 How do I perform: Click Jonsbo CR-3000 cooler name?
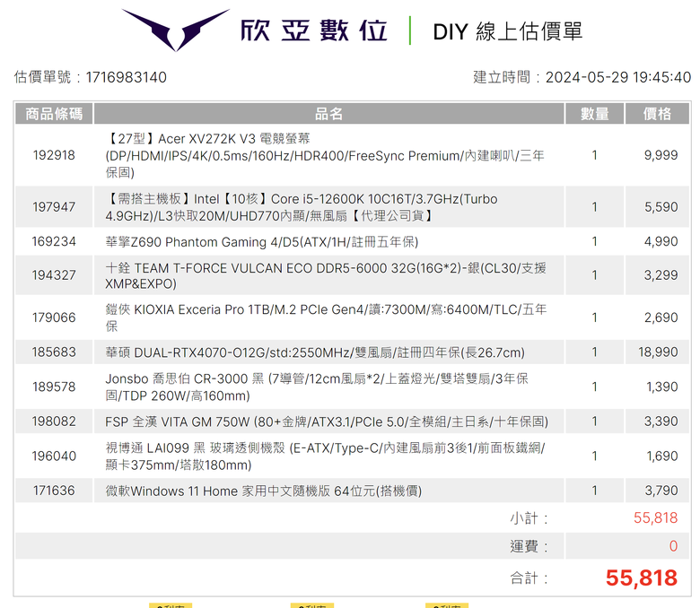pos(317,387)
